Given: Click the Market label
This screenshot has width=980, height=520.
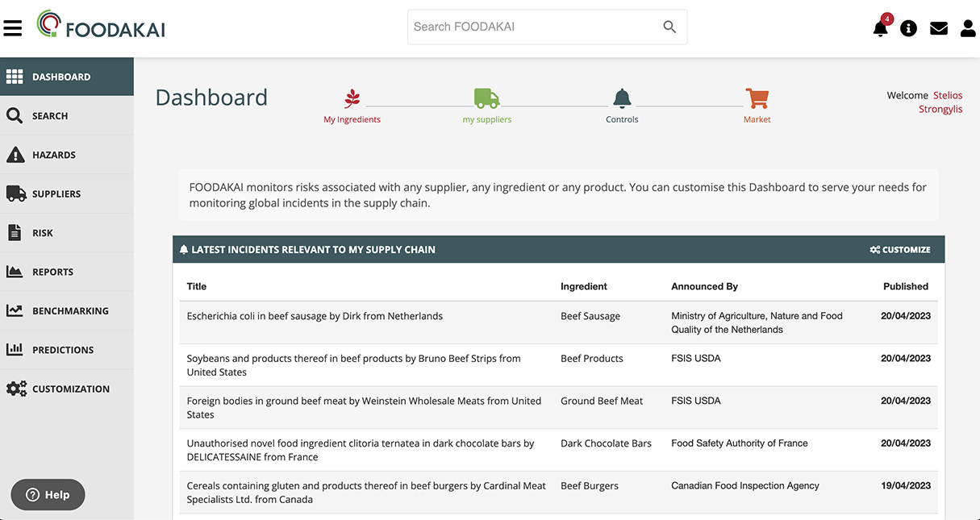Looking at the screenshot, I should 757,119.
